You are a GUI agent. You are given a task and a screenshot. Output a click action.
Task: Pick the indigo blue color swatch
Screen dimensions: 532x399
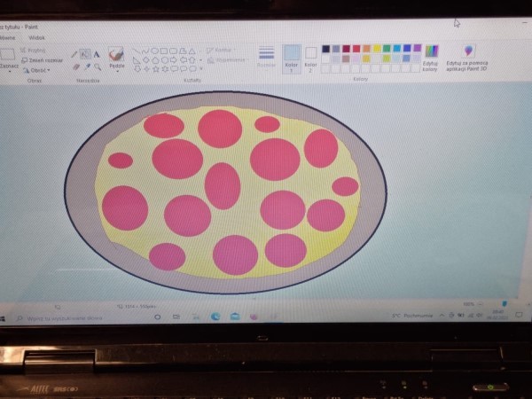pos(407,49)
